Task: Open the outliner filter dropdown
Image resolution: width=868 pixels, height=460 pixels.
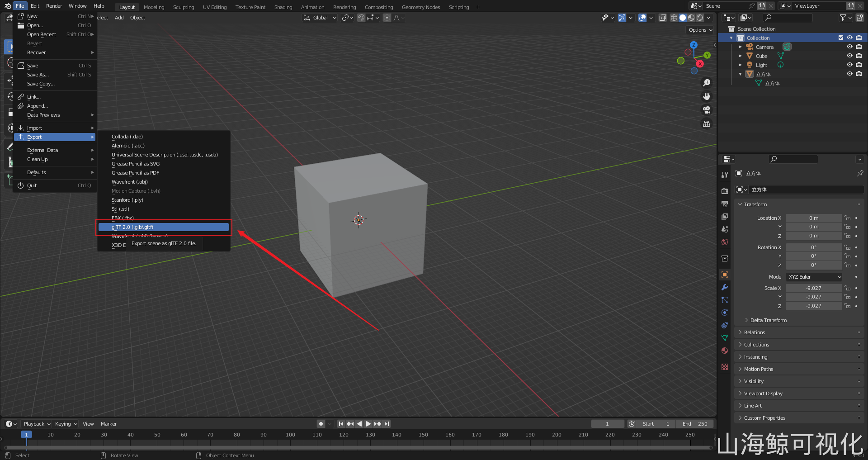Action: click(x=845, y=18)
